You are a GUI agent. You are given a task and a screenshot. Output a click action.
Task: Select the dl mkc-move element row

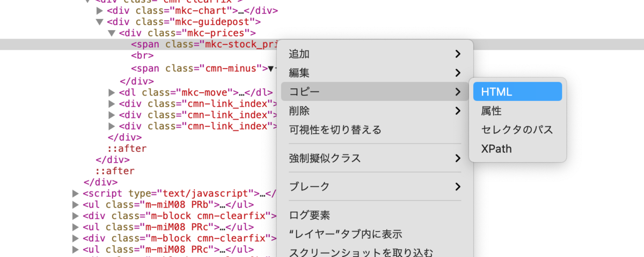coord(196,93)
